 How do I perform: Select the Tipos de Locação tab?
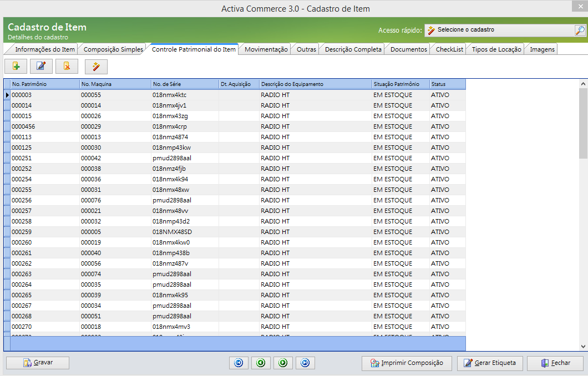[496, 49]
